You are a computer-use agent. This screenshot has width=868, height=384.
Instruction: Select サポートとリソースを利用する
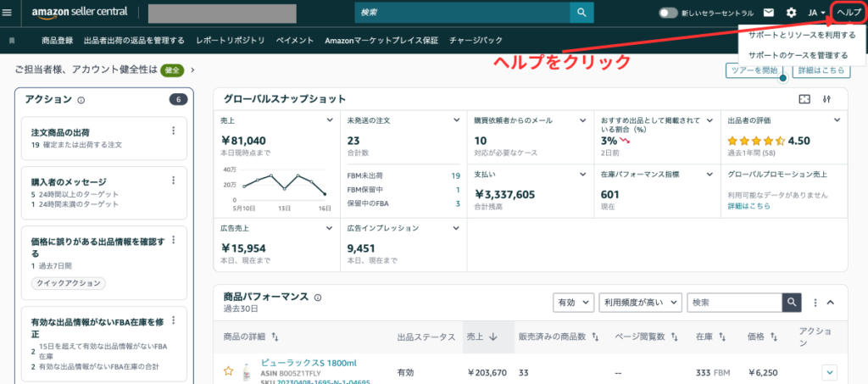point(802,36)
